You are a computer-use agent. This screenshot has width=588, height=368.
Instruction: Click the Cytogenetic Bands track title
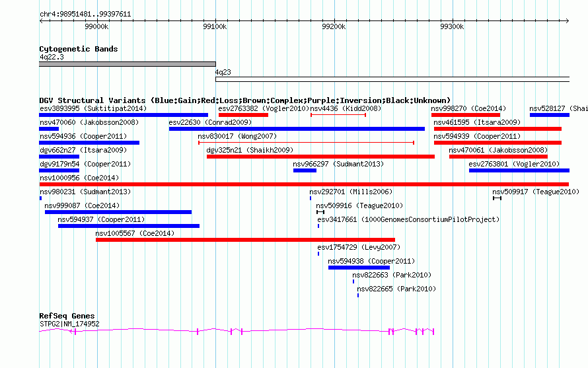point(79,49)
